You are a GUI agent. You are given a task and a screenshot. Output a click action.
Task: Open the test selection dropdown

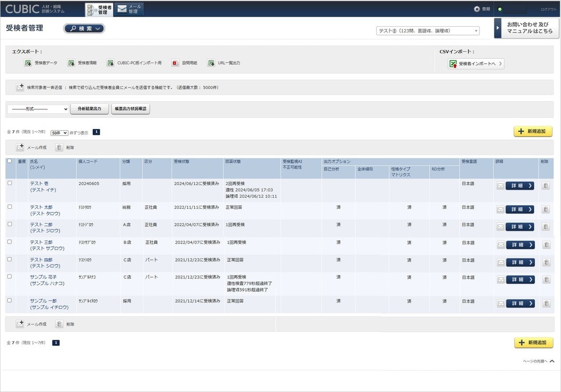[x=428, y=31]
